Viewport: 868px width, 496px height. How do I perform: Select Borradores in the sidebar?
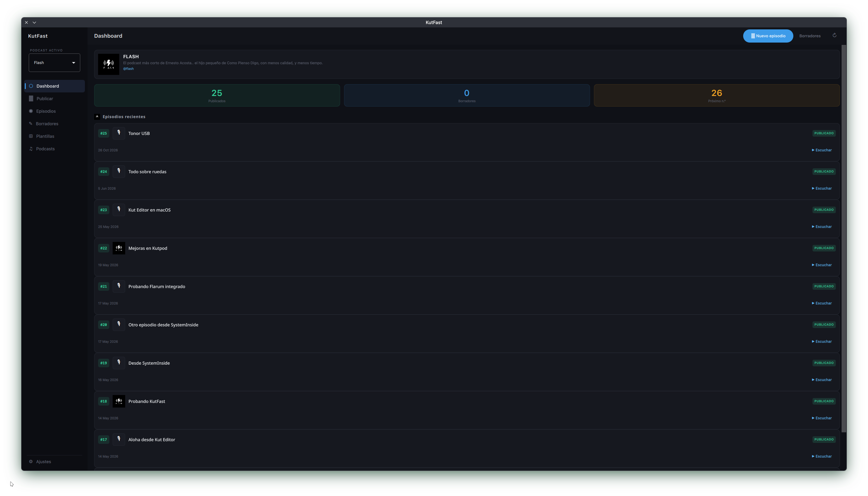[54, 124]
